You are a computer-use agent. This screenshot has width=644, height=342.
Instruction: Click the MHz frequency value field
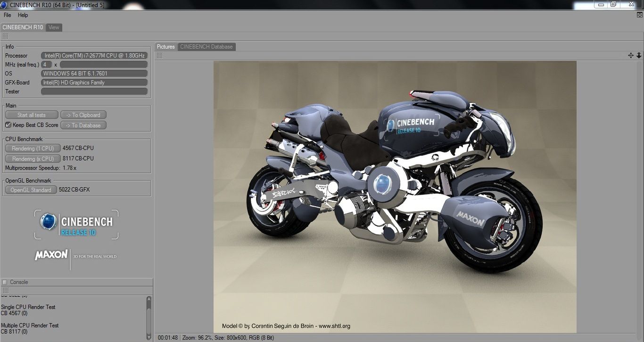click(104, 65)
